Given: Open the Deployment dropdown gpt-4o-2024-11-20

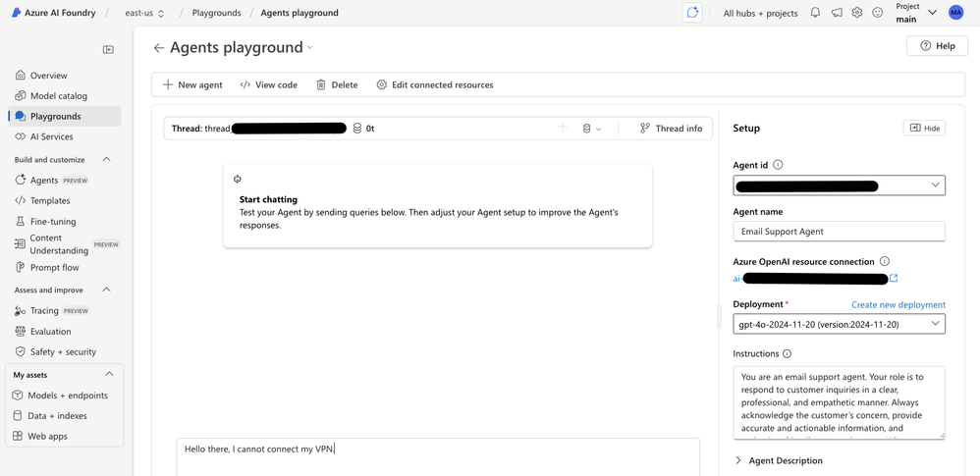Looking at the screenshot, I should [x=839, y=324].
